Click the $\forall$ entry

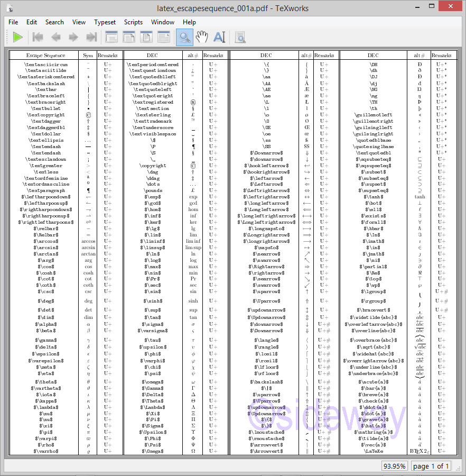point(373,222)
